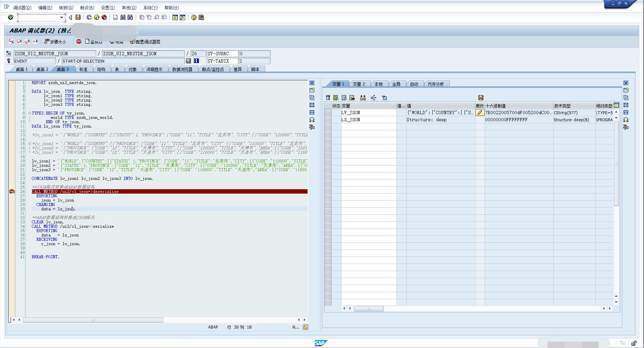Click the delete trash icon in variables toolbar
This screenshot has height=348, width=644.
pyautogui.click(x=328, y=97)
